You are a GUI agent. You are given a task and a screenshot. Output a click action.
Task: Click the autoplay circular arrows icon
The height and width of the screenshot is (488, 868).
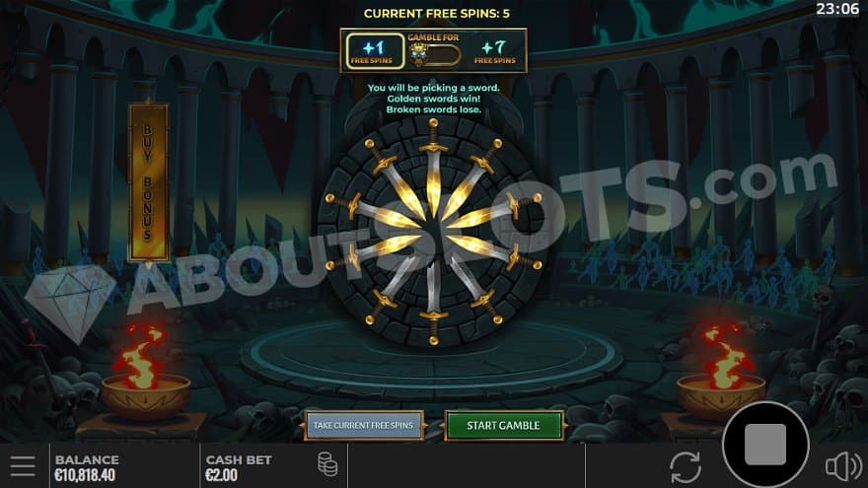pos(686,467)
